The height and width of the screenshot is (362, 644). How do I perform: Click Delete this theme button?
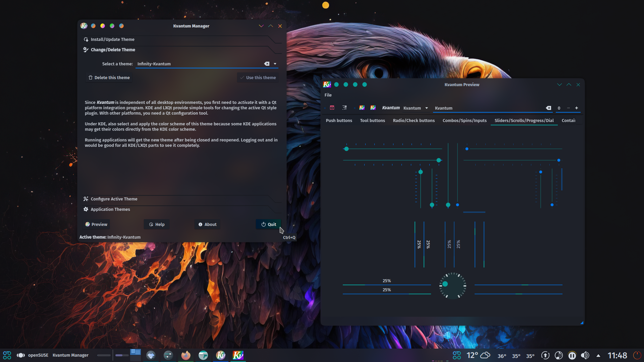[109, 77]
